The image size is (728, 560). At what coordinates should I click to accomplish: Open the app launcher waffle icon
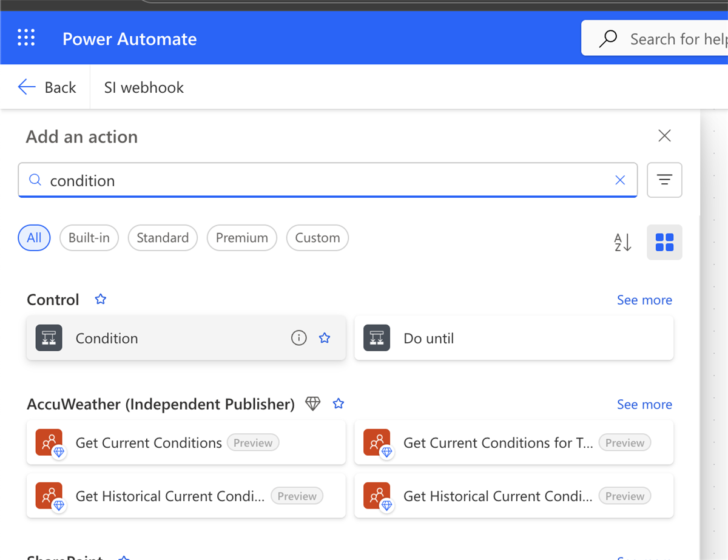click(26, 38)
